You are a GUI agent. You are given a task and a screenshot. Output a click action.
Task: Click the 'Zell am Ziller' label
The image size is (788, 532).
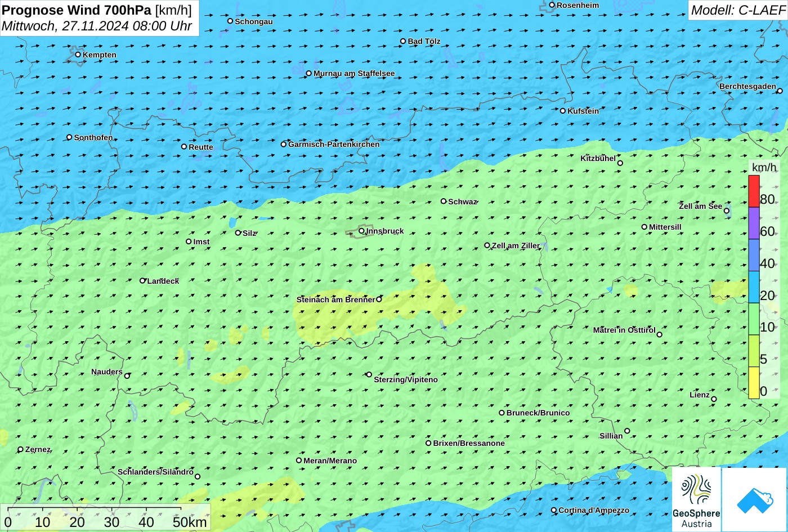(x=516, y=245)
